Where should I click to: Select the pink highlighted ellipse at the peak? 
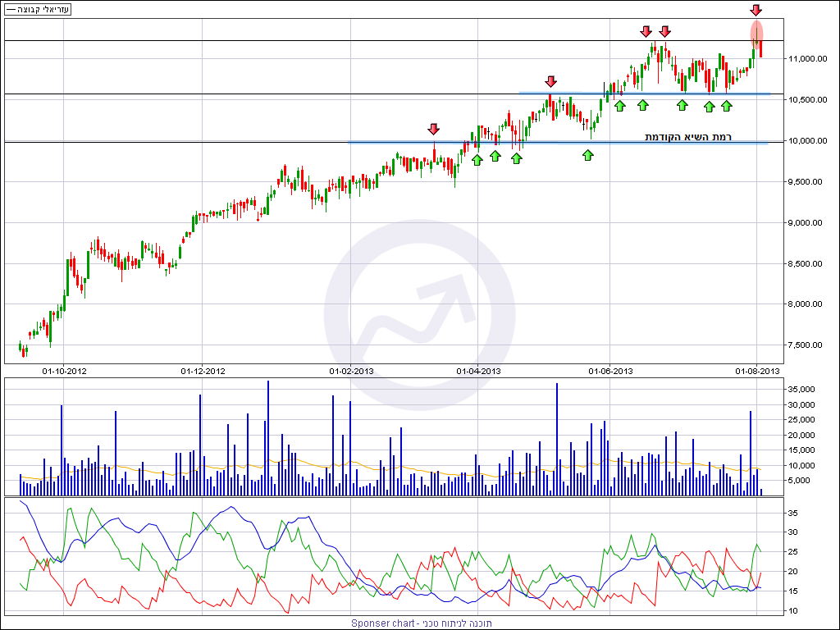point(756,33)
